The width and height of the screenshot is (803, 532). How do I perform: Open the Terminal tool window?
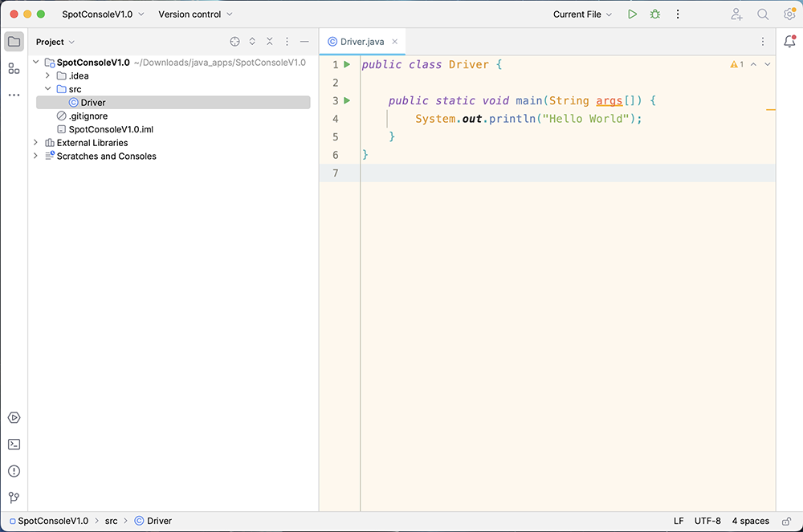(14, 445)
